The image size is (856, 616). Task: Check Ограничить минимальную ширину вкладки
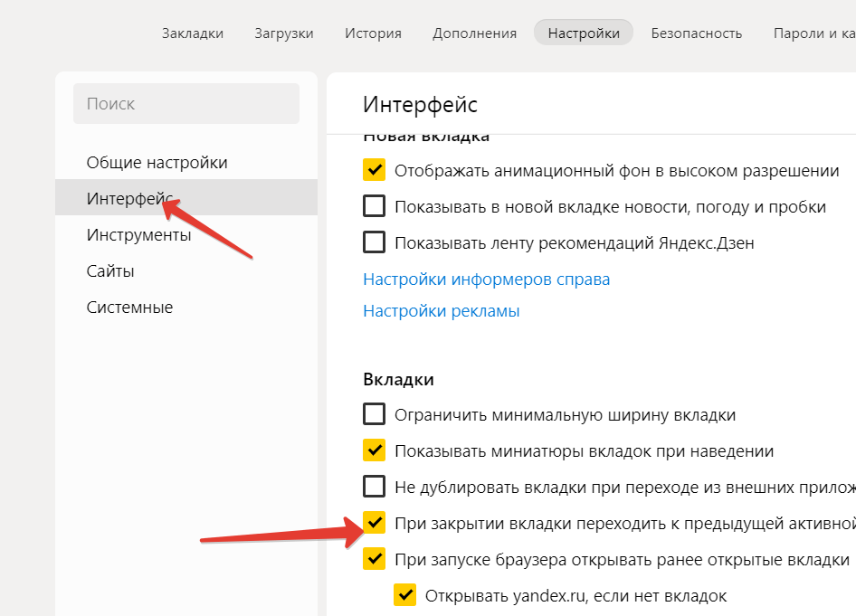pos(374,415)
